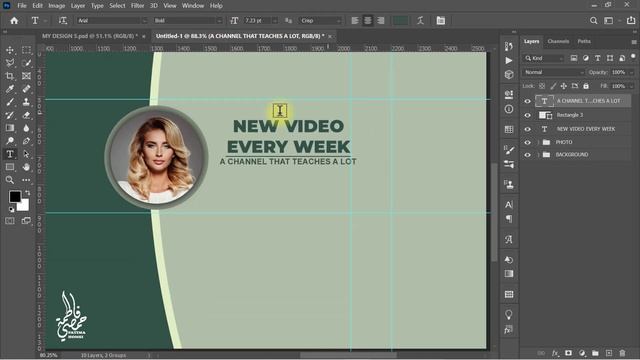Image resolution: width=640 pixels, height=360 pixels.
Task: Open the font style Bold dropdown
Action: tap(219, 20)
